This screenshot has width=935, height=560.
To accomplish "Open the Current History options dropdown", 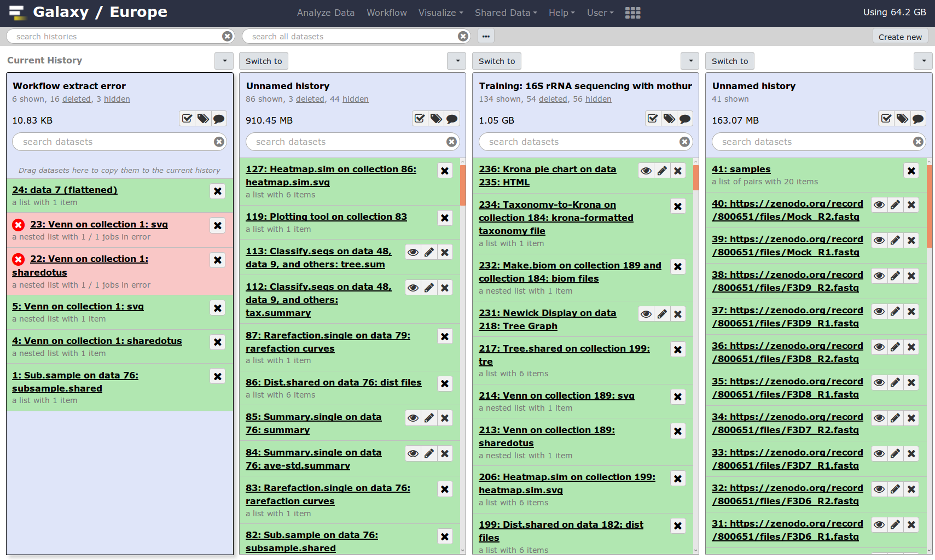I will 224,61.
